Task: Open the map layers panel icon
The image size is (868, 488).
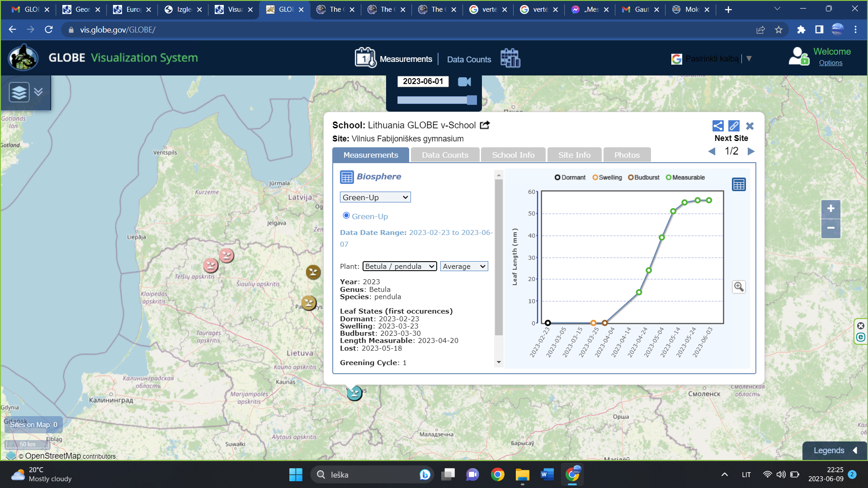Action: pos(19,92)
